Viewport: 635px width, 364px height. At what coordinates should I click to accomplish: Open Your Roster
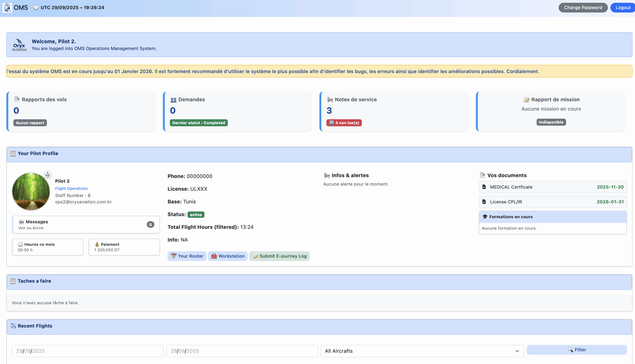click(x=187, y=256)
